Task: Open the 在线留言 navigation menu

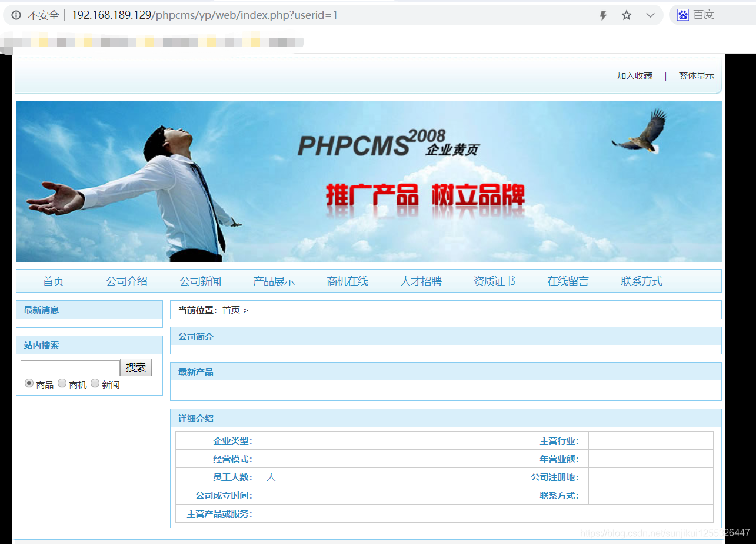Action: (568, 281)
